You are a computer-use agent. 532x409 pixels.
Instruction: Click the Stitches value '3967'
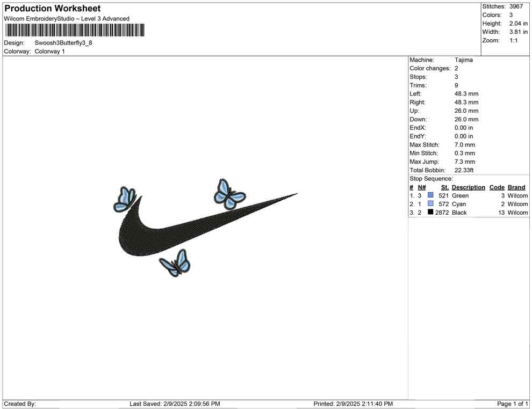pos(516,6)
